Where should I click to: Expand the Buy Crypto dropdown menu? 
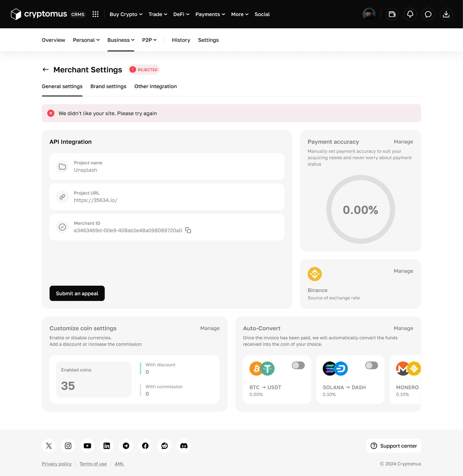coord(126,14)
